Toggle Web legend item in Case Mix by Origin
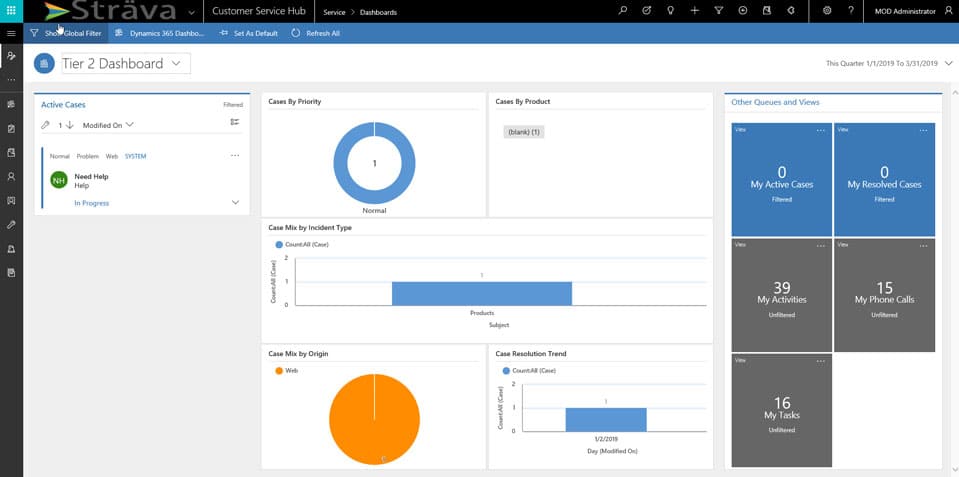The image size is (959, 477). (286, 370)
